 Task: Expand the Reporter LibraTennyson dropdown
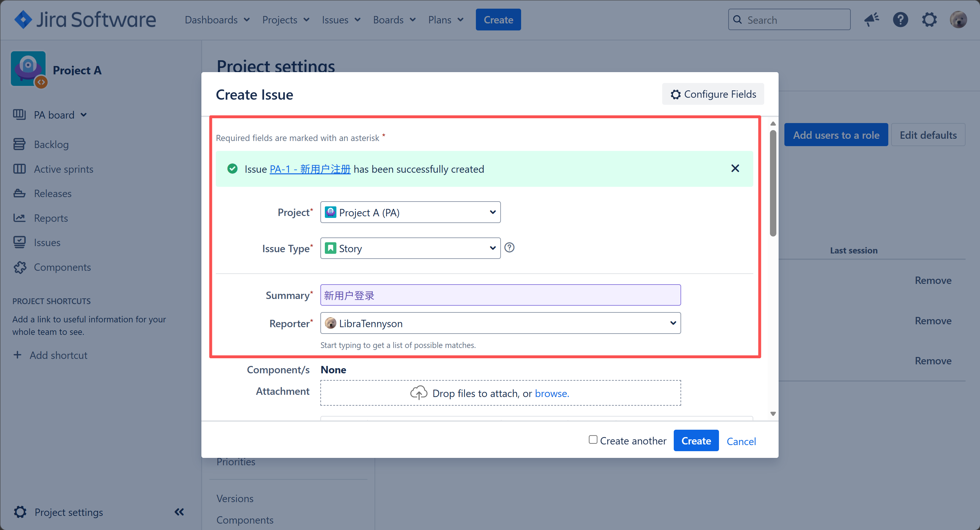click(x=500, y=323)
